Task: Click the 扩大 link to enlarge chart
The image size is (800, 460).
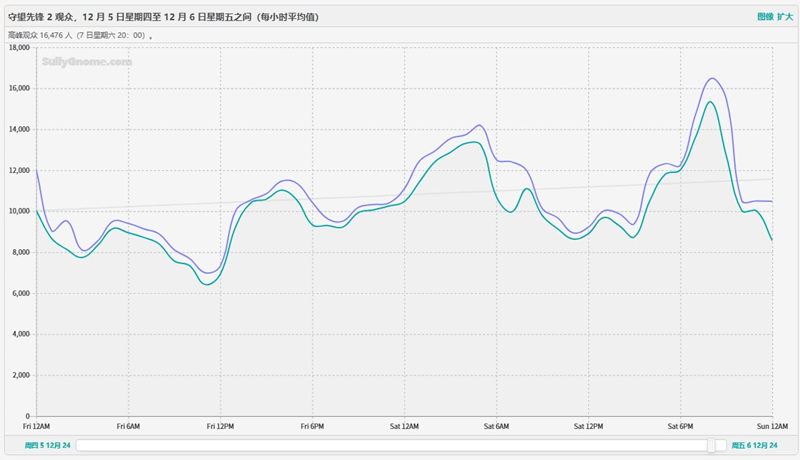Action: pos(785,17)
